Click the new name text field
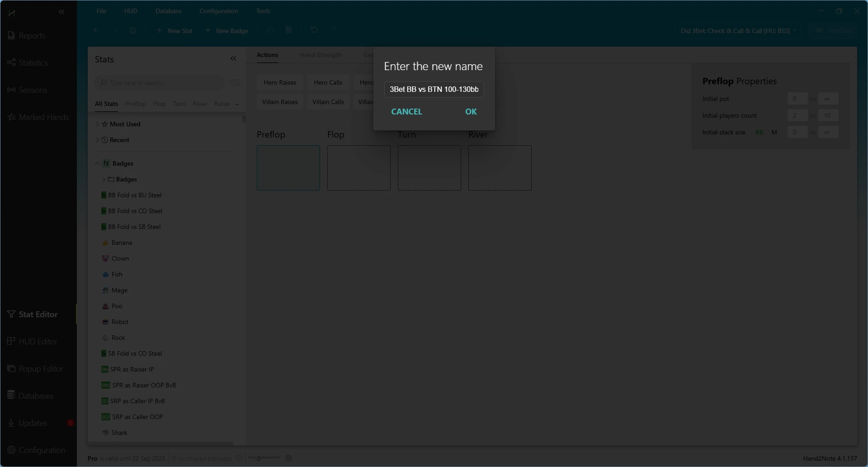868x467 pixels. [434, 90]
